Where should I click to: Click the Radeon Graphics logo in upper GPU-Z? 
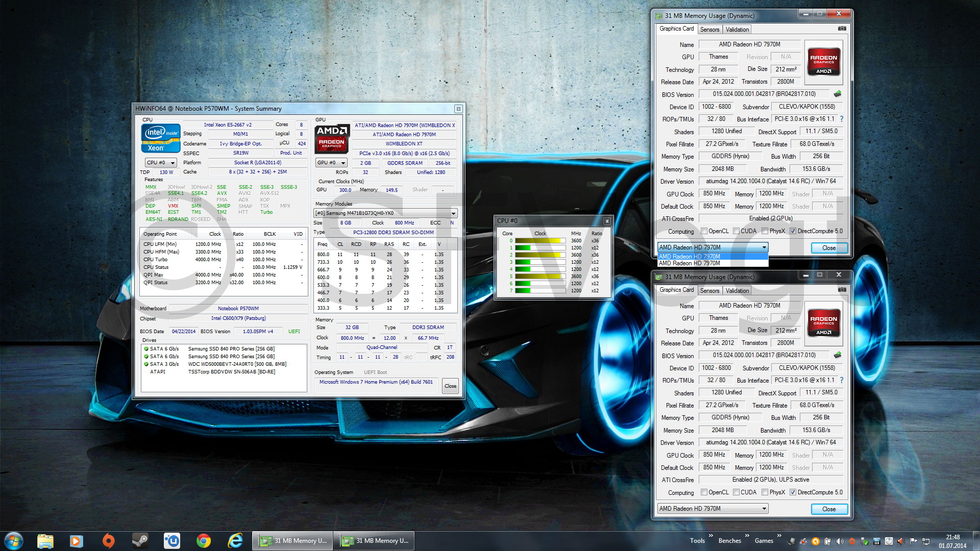click(x=823, y=62)
